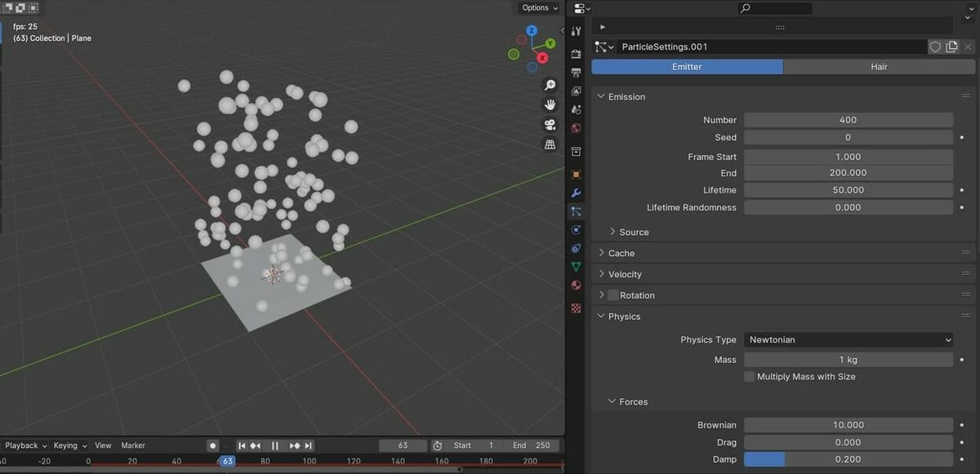
Task: Click the viewport pan hand icon
Action: 550,104
